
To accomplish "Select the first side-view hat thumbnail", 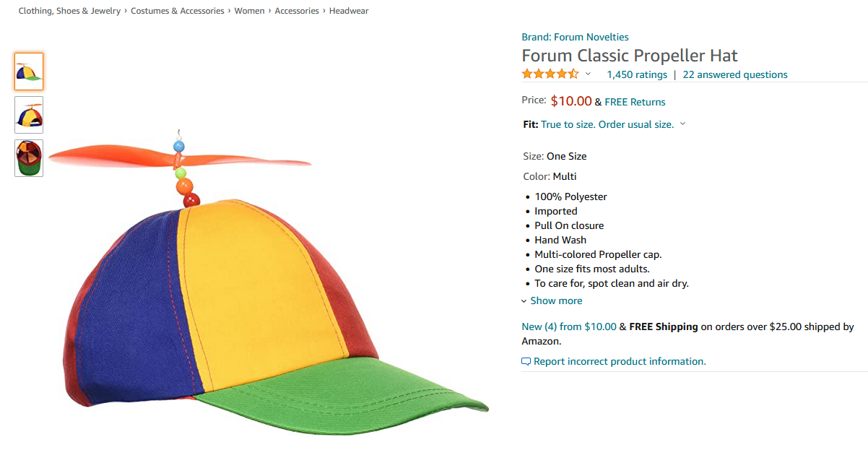I will [29, 72].
